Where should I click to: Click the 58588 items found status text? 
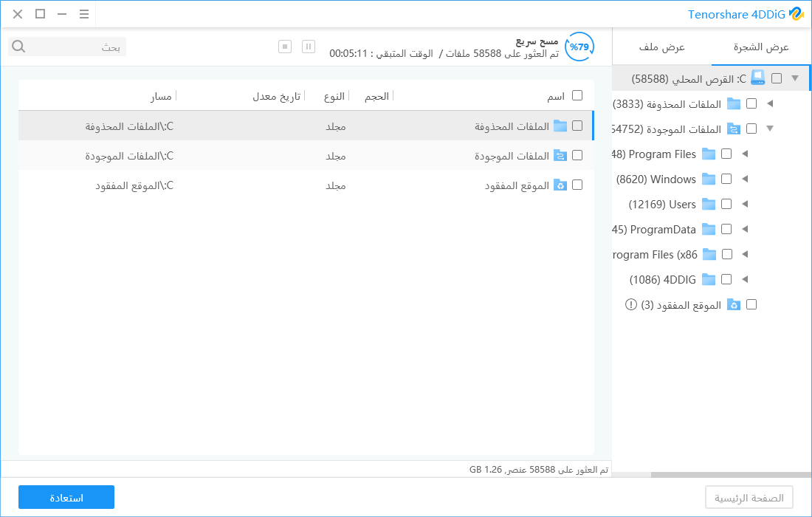click(x=539, y=469)
